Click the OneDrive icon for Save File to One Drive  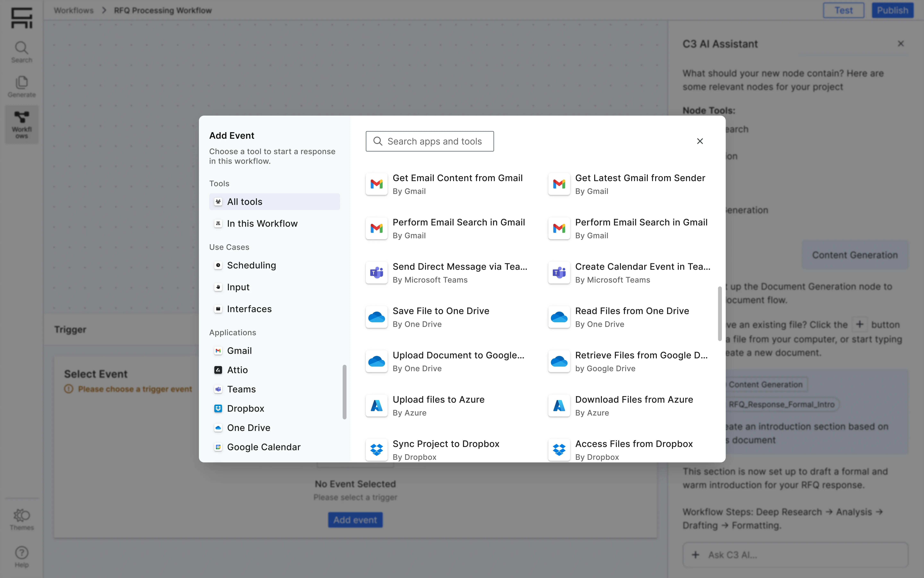tap(376, 317)
